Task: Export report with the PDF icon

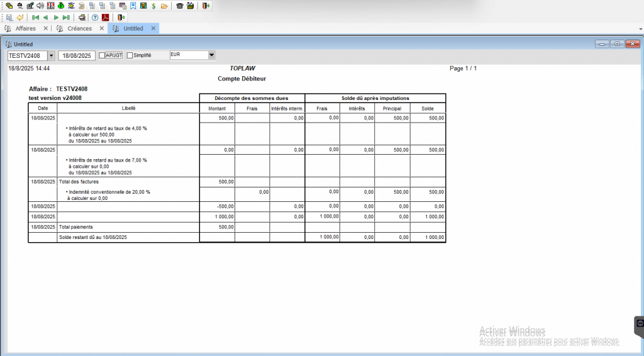Action: pyautogui.click(x=106, y=18)
